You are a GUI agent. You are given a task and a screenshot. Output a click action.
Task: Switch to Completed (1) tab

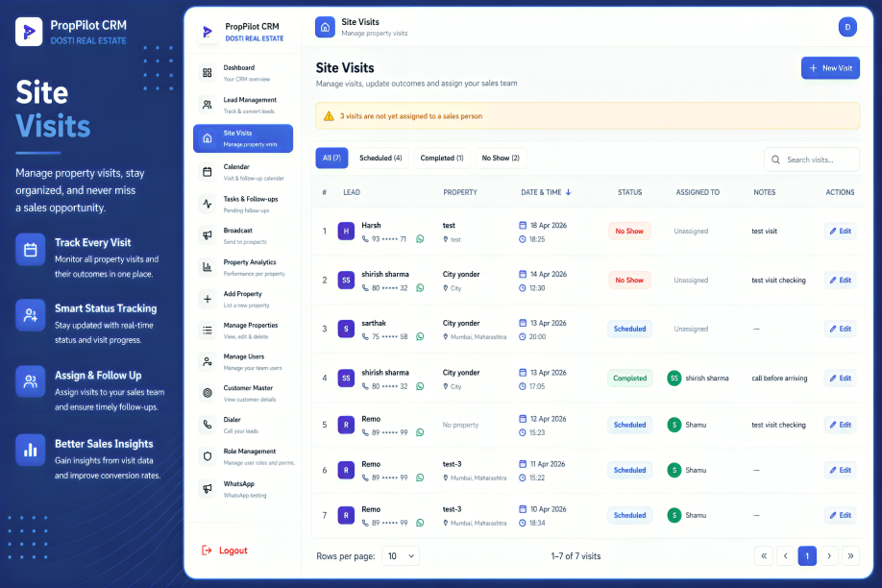tap(442, 159)
